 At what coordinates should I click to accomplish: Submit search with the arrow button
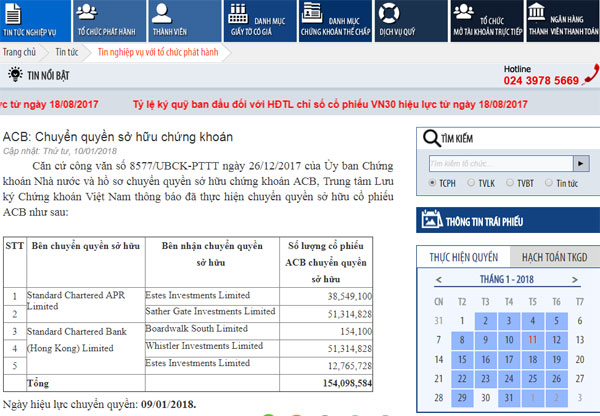click(x=581, y=163)
